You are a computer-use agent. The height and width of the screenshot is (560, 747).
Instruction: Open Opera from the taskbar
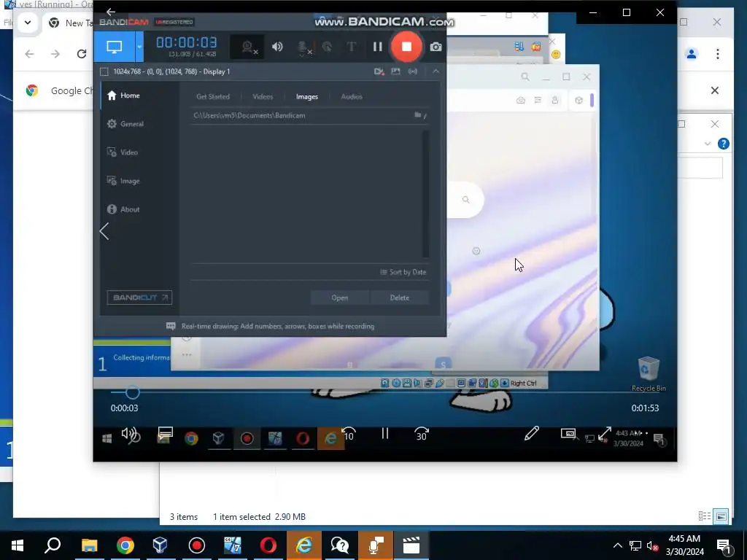[268, 545]
